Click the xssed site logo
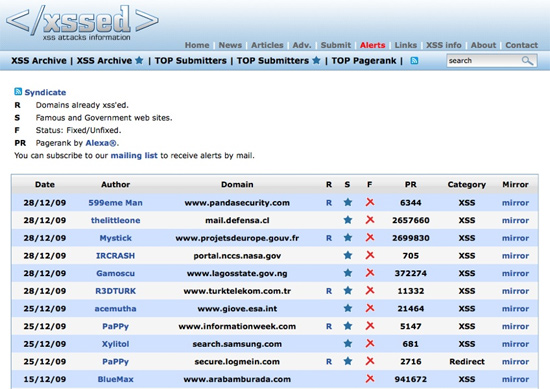The width and height of the screenshot is (550, 389). [82, 22]
